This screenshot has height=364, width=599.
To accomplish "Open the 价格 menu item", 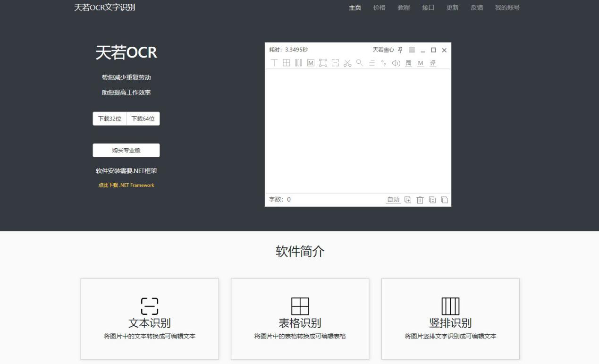I will 380,8.
